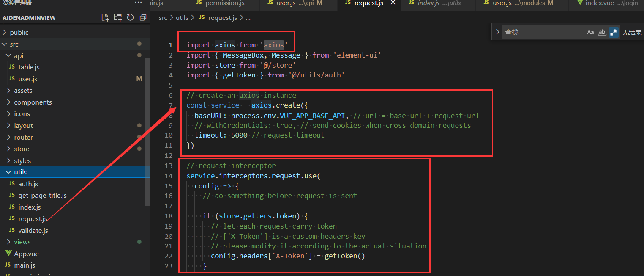This screenshot has width=644, height=276.
Task: Click utils in the breadcrumb path
Action: tap(182, 18)
